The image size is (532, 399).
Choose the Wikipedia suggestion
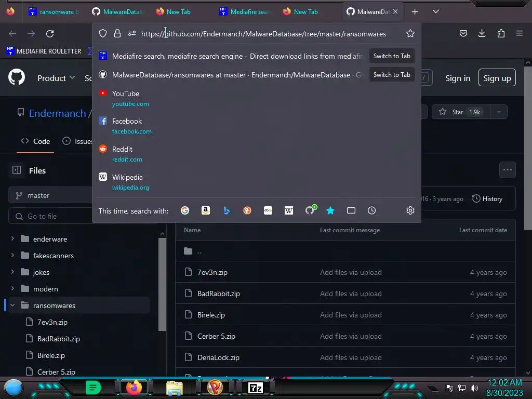pyautogui.click(x=257, y=182)
